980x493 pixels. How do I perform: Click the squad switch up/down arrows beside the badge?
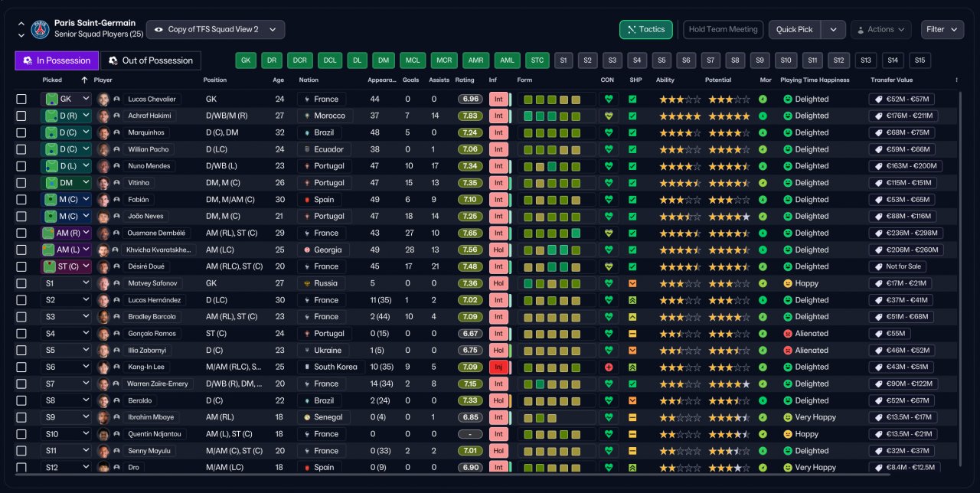click(x=21, y=30)
